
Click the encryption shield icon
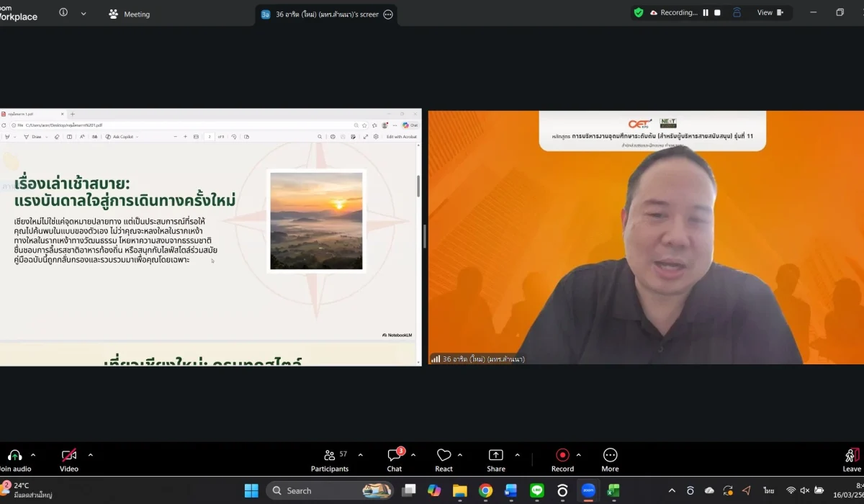pyautogui.click(x=638, y=13)
